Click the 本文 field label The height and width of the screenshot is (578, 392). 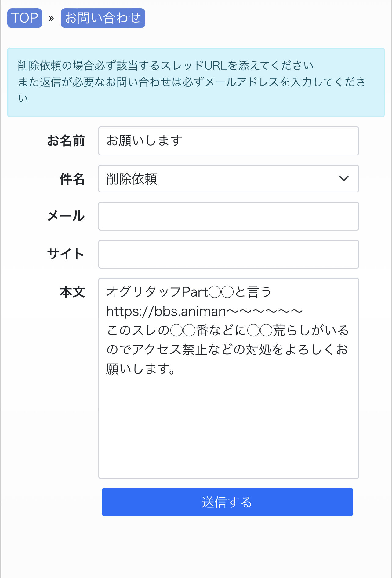coord(72,292)
